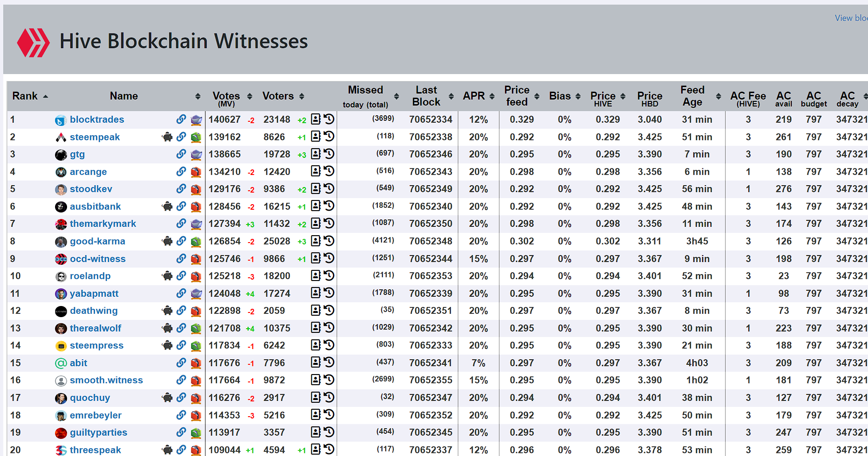Open the vote history for abit
The height and width of the screenshot is (456, 868).
click(329, 362)
